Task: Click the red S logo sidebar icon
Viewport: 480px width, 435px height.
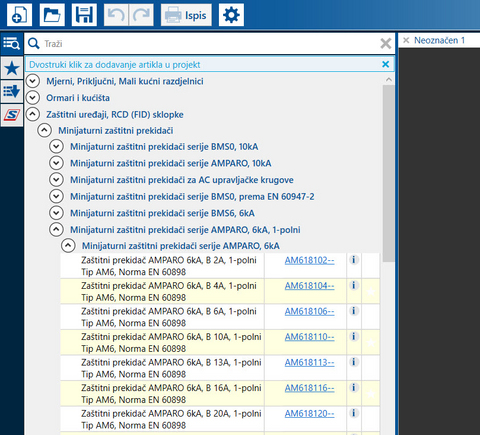Action: [x=12, y=115]
